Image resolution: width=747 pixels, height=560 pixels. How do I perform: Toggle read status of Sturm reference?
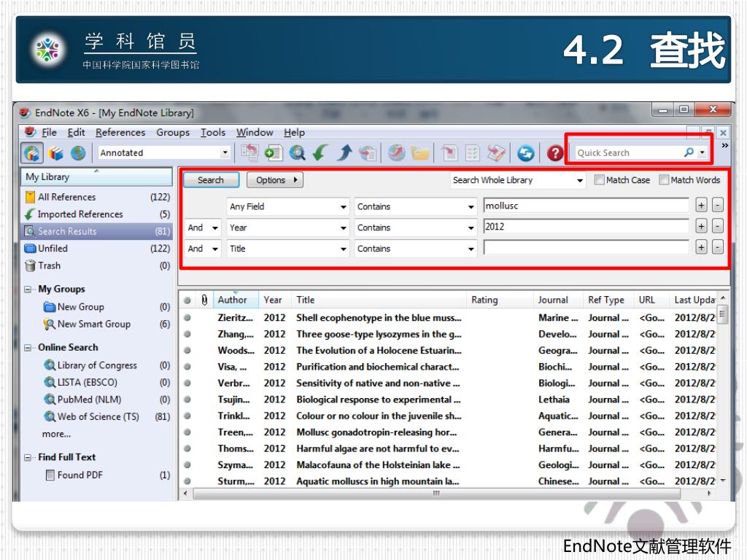[x=187, y=481]
